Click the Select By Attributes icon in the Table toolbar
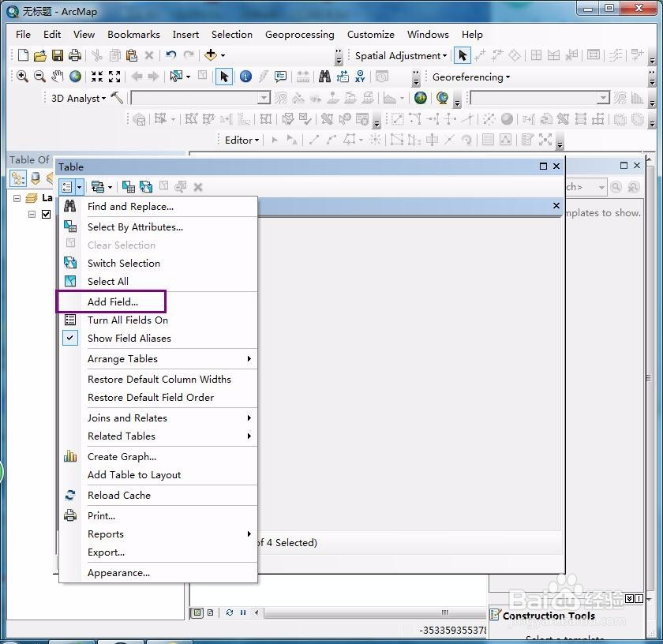This screenshot has width=663, height=644. click(128, 186)
